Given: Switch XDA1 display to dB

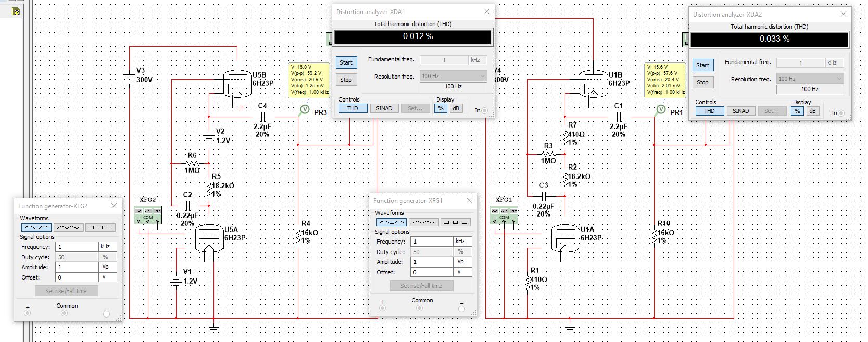Looking at the screenshot, I should click(456, 108).
